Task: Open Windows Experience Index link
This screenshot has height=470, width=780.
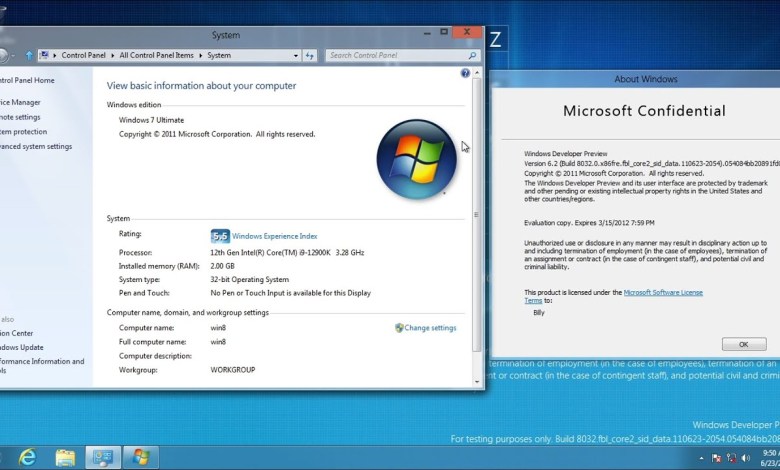Action: pyautogui.click(x=275, y=236)
